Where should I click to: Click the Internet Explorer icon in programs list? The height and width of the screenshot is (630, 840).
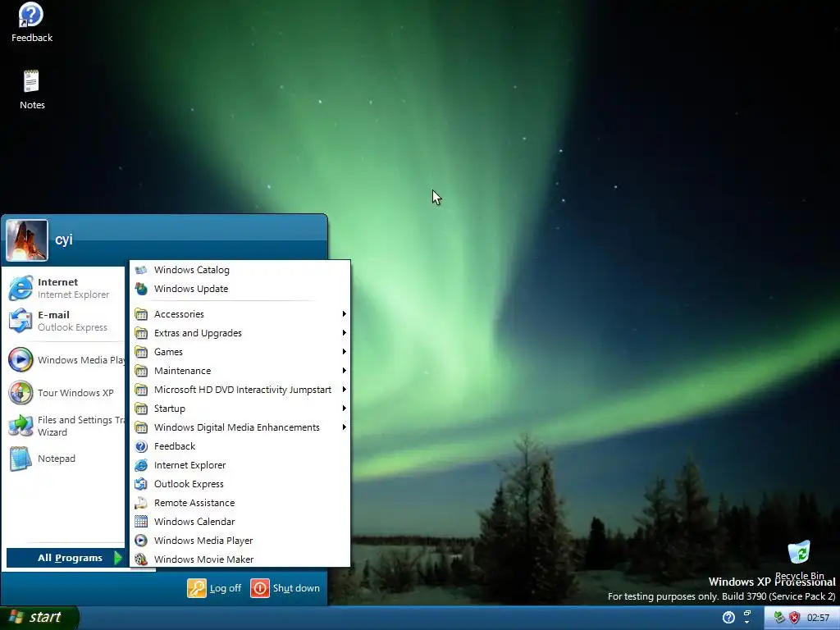point(141,465)
